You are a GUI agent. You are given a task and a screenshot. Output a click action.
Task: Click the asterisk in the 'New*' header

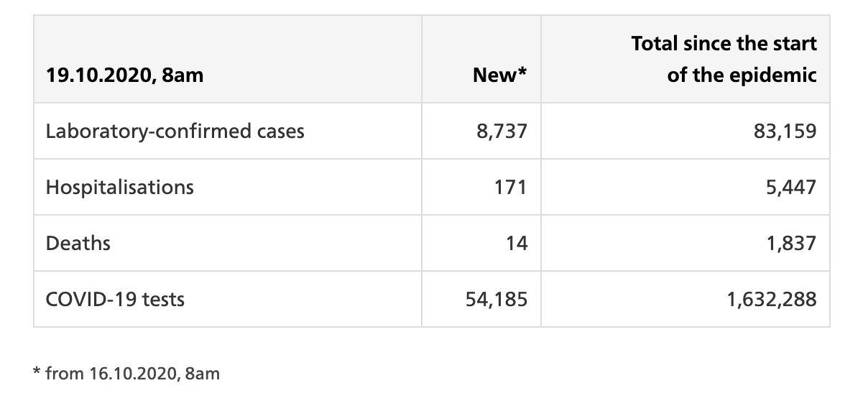pos(522,71)
